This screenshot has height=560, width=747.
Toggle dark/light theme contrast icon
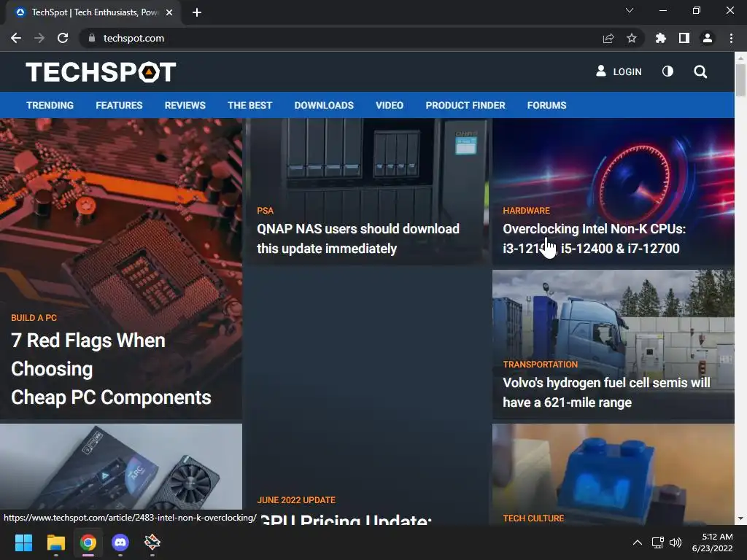click(x=668, y=71)
